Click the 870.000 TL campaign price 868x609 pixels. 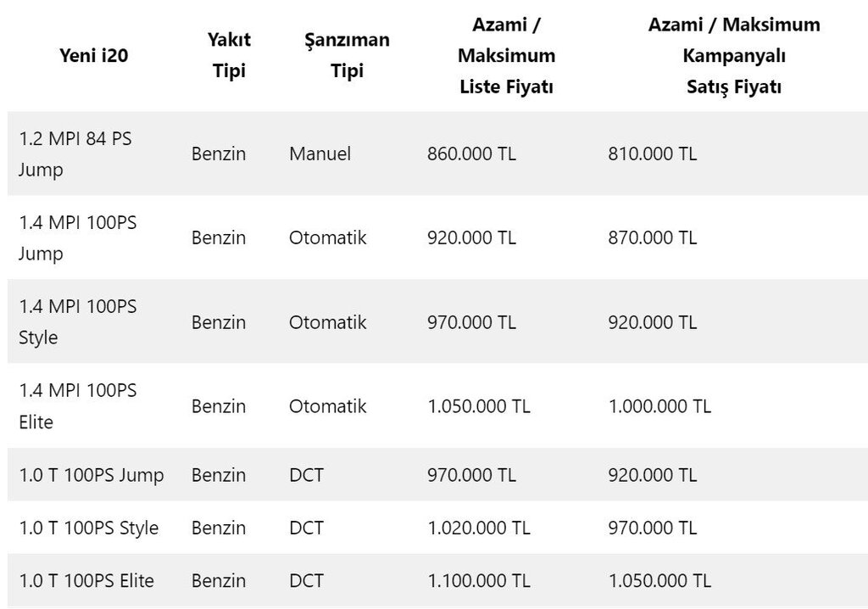(653, 237)
